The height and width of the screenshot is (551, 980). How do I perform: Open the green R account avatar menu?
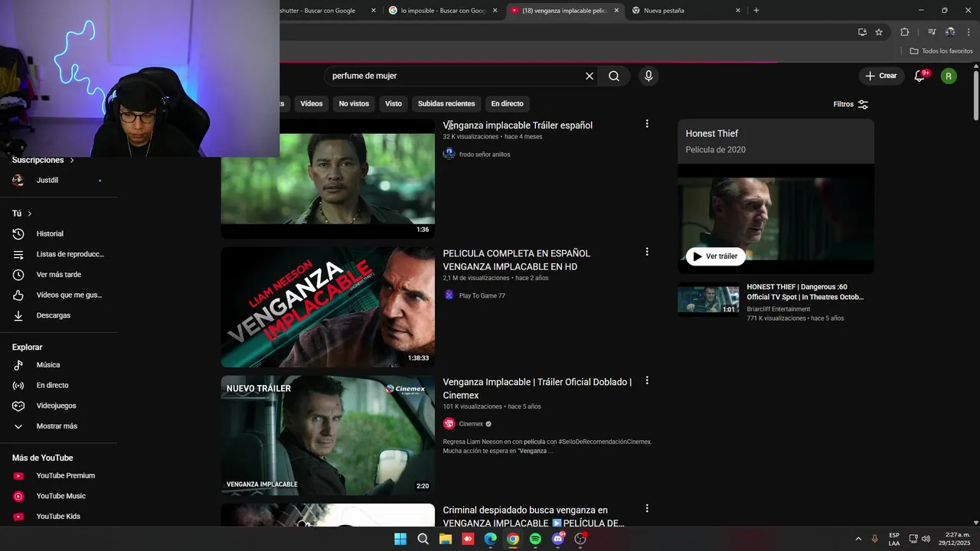[x=949, y=76]
